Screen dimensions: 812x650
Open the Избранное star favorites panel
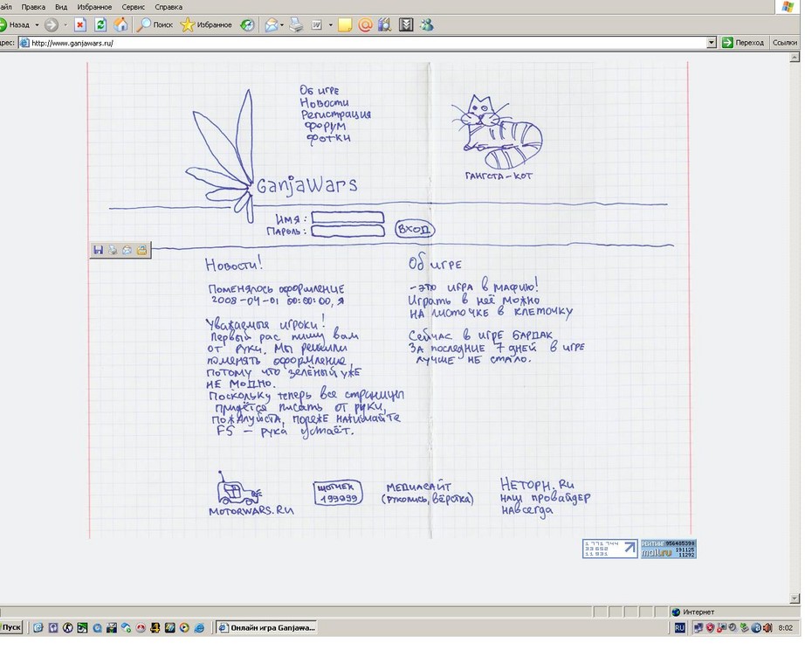coord(206,24)
